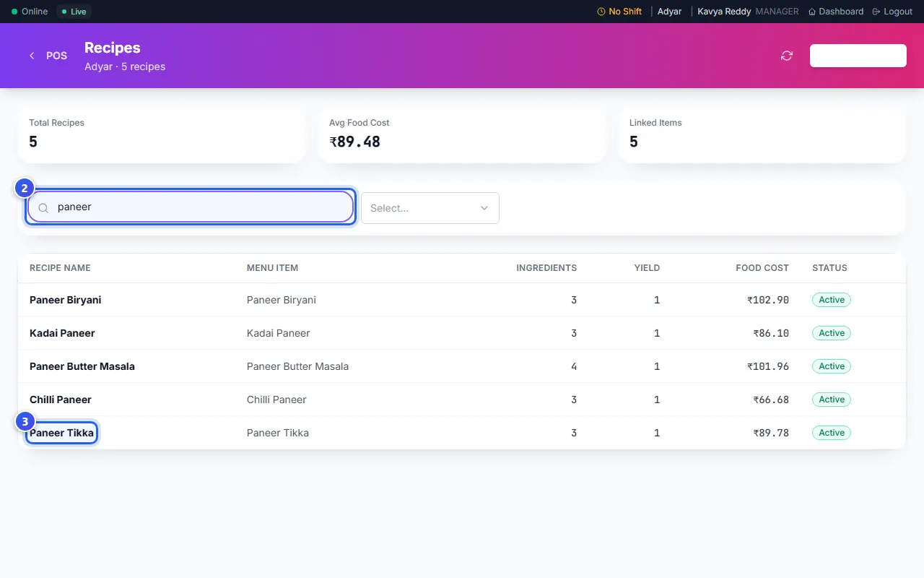The width and height of the screenshot is (924, 578).
Task: Click the chevron arrow on the Select... dropdown
Action: 484,208
